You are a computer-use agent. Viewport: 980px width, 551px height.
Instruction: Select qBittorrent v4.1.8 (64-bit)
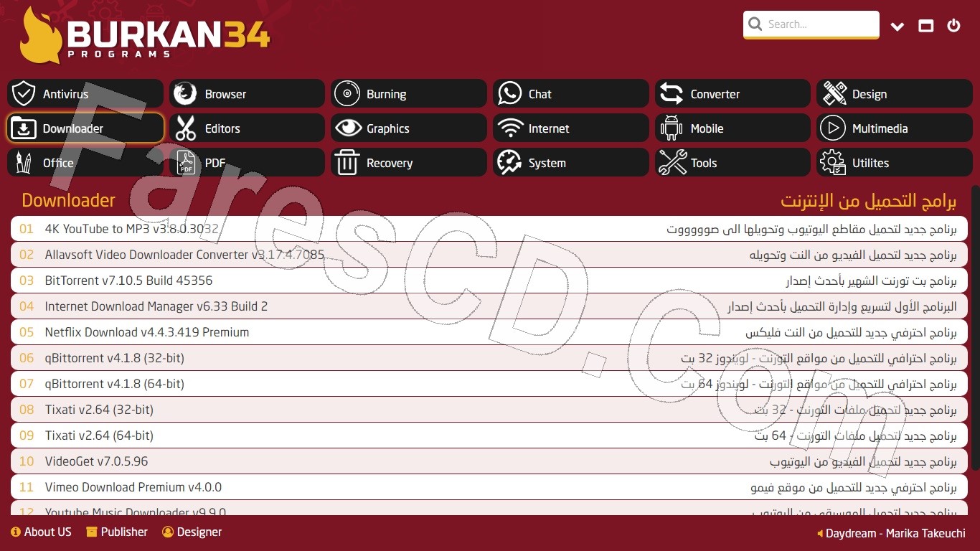click(489, 384)
